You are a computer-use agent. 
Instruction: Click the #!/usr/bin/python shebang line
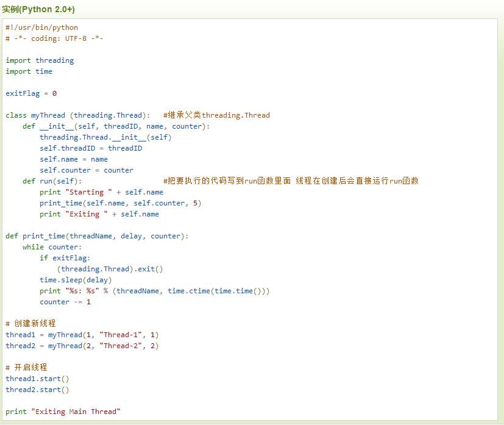tap(41, 27)
